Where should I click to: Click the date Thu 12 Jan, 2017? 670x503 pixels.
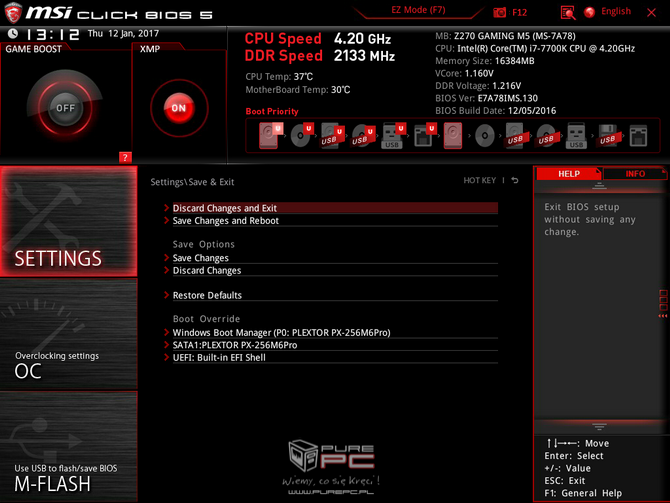[123, 33]
